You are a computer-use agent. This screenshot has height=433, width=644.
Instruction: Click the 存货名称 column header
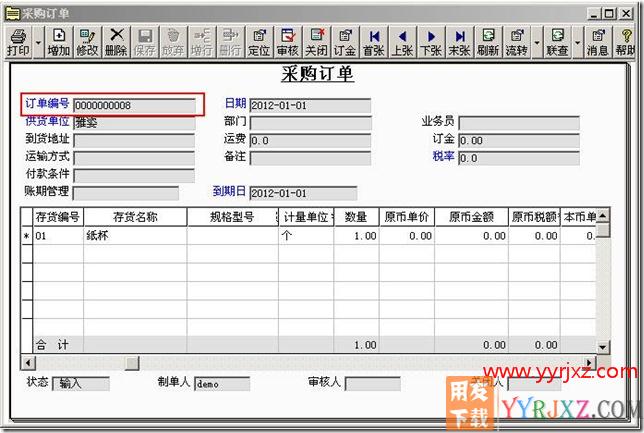point(134,217)
